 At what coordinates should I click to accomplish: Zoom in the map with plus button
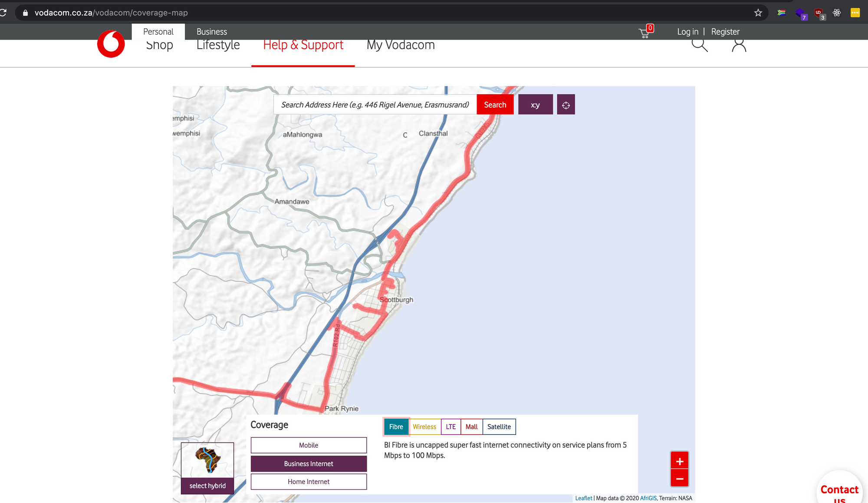pos(680,461)
